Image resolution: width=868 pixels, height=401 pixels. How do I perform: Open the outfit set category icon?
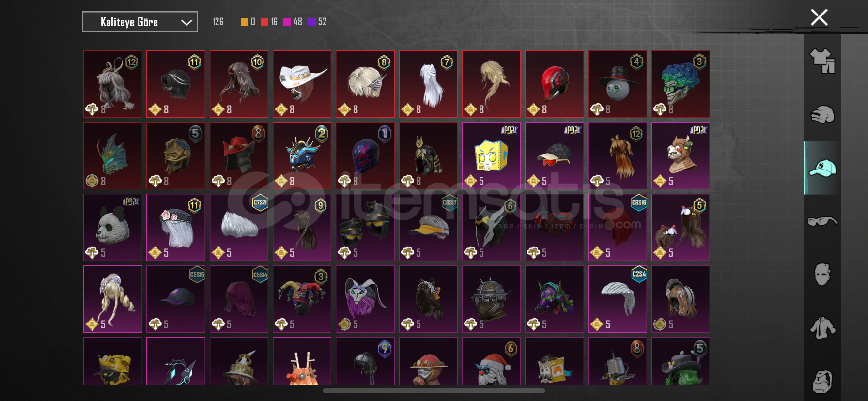click(822, 61)
